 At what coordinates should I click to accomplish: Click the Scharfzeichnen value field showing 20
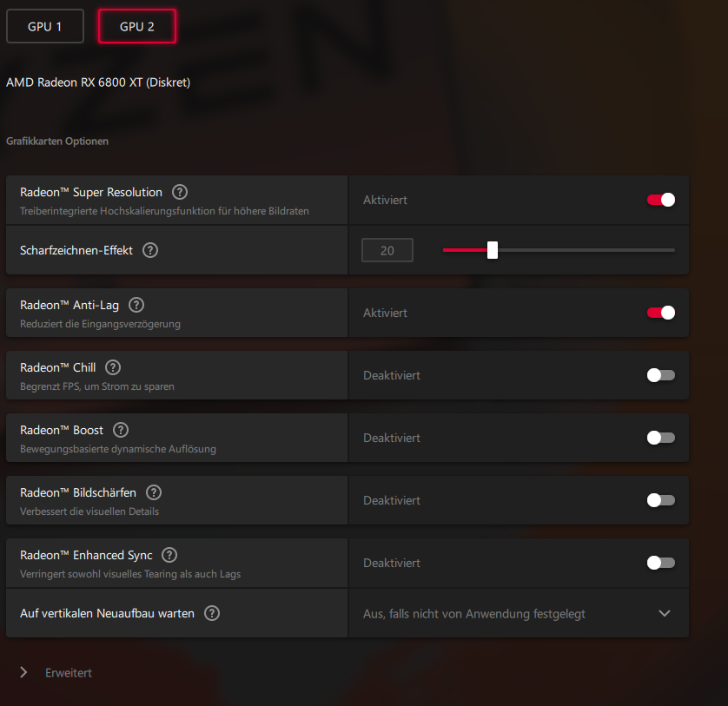point(387,250)
